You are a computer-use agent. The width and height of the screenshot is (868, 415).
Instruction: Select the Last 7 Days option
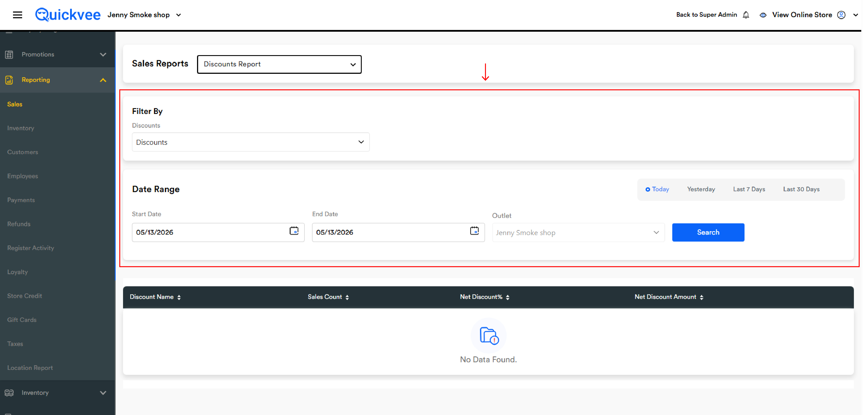pos(749,189)
